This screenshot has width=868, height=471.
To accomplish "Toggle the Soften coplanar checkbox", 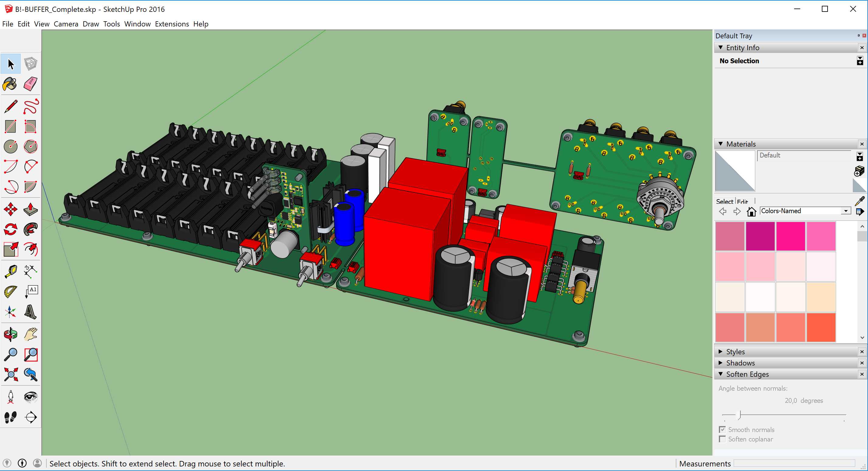I will [722, 439].
